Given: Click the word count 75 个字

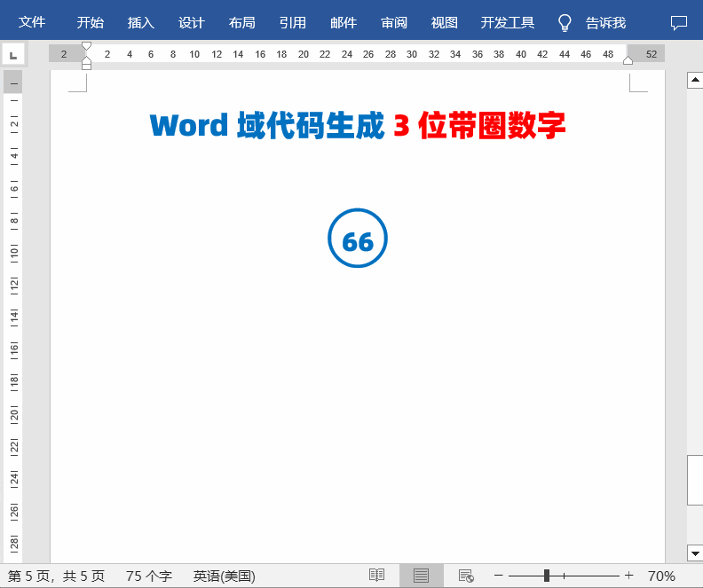Looking at the screenshot, I should click(x=149, y=576).
